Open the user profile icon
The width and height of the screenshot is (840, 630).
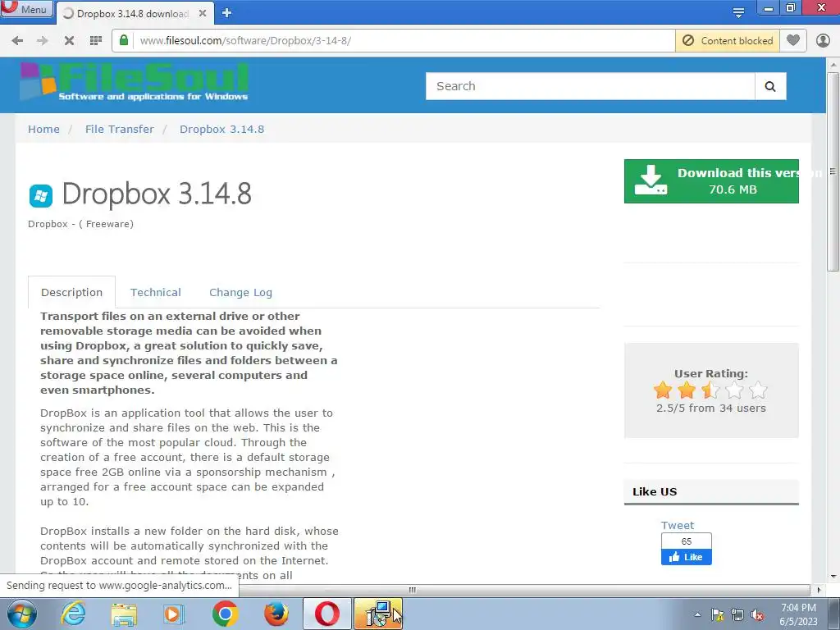(x=823, y=41)
